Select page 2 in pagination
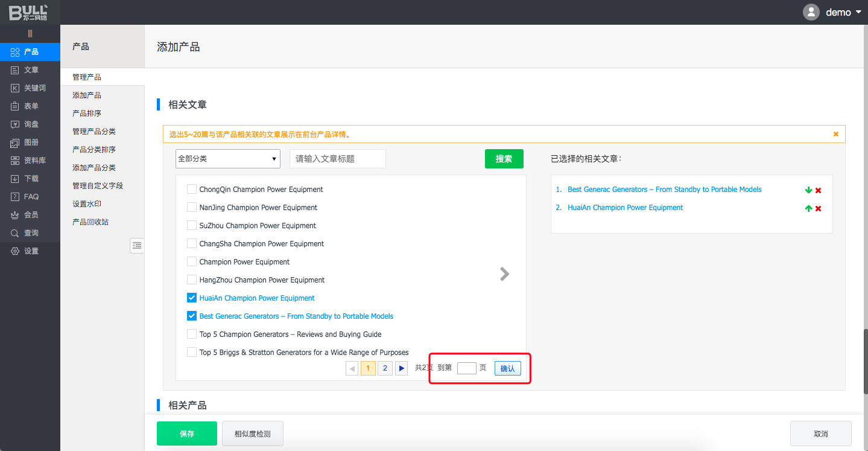This screenshot has width=868, height=451. 385,368
